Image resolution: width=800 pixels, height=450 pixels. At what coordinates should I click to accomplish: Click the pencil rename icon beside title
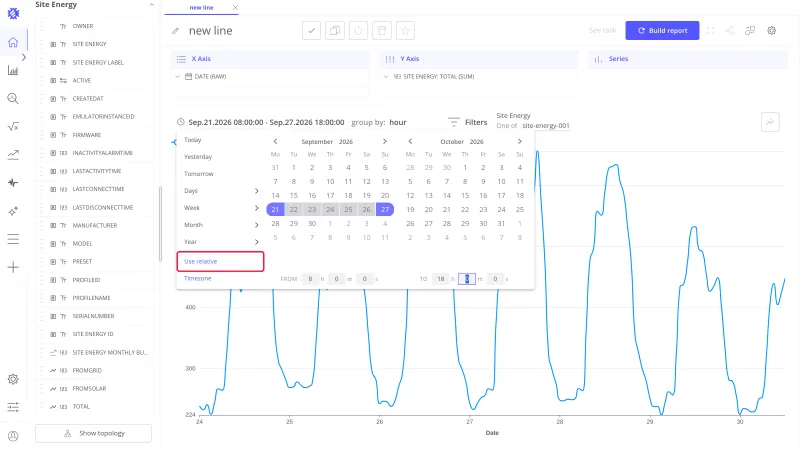(176, 31)
